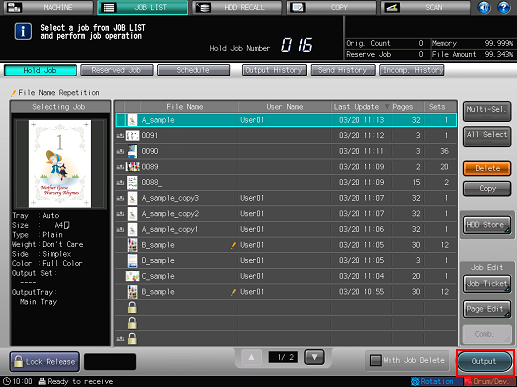Open Output History
Image resolution: width=517 pixels, height=387 pixels.
pos(274,70)
